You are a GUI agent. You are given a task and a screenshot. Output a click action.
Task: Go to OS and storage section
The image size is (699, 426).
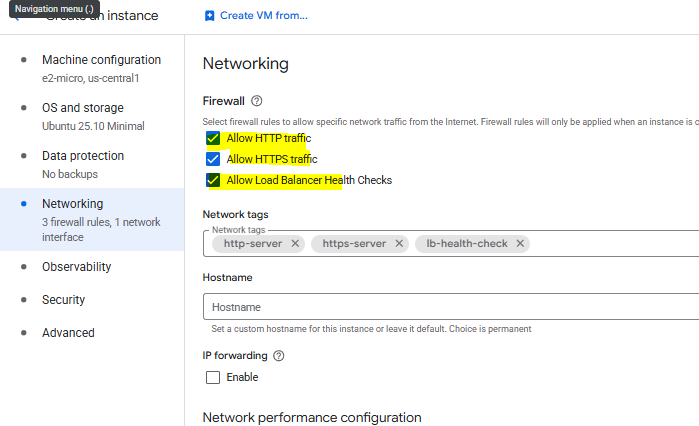pos(83,108)
